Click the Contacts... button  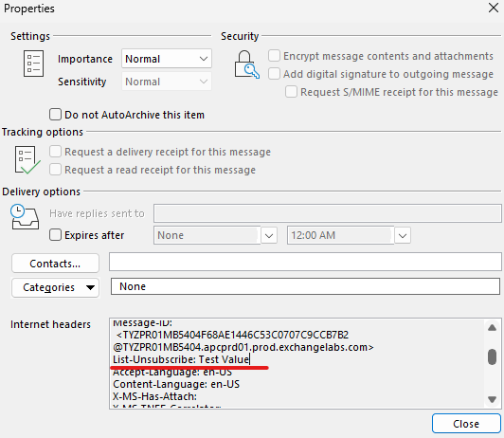55,264
